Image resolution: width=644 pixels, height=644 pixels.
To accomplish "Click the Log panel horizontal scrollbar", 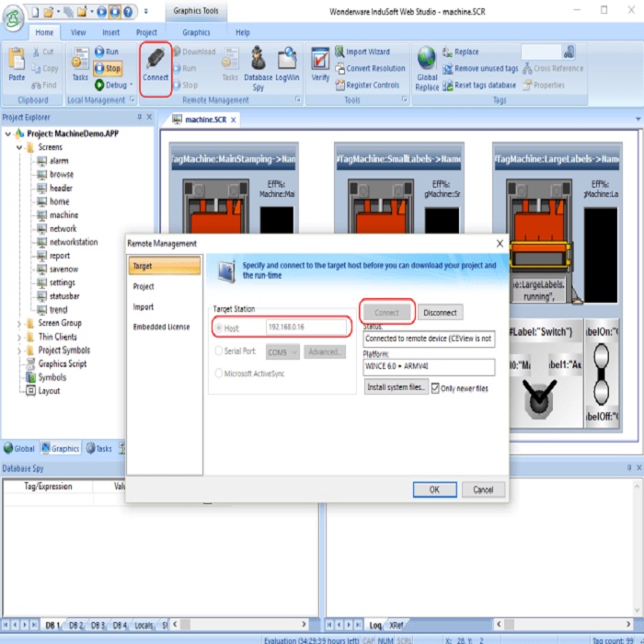I will click(563, 625).
